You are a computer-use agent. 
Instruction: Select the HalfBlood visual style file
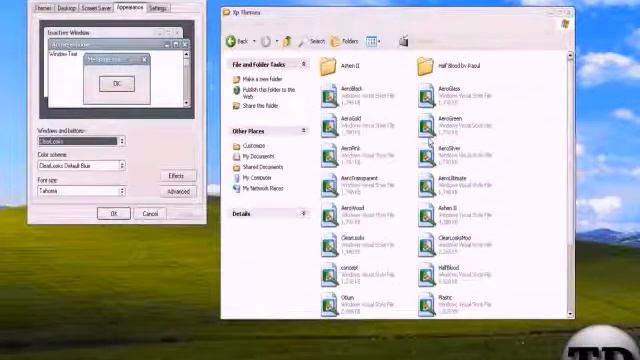click(x=455, y=275)
